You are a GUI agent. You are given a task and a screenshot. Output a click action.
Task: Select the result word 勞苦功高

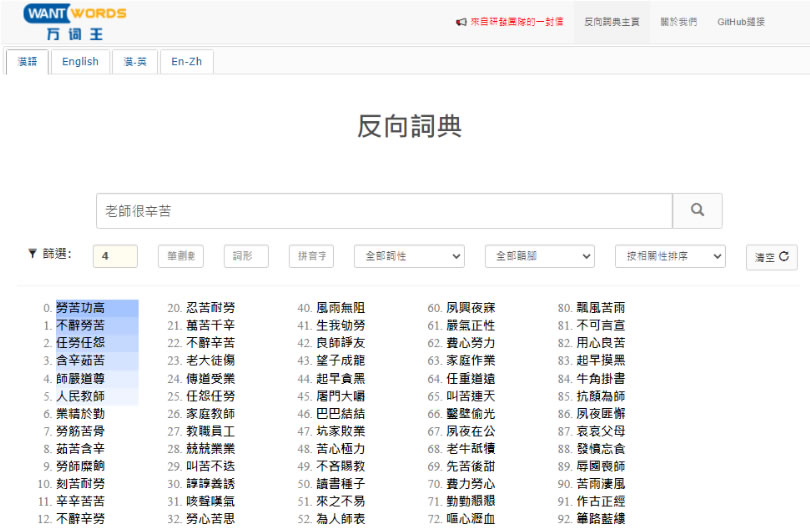point(80,308)
